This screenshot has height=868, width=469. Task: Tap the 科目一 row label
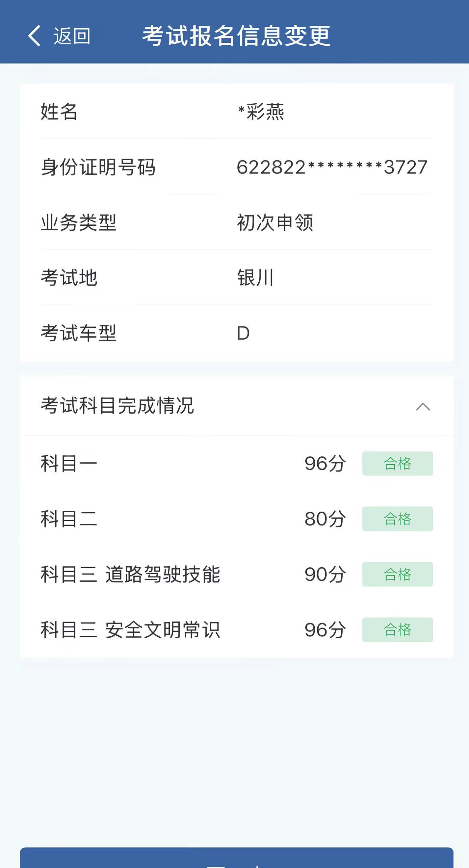pos(69,464)
